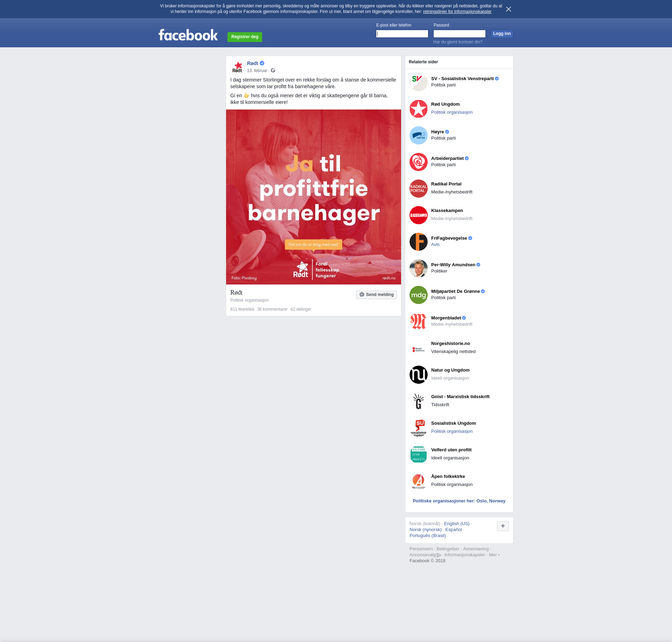Click the Send melding button
The width and height of the screenshot is (672, 642).
pos(377,295)
